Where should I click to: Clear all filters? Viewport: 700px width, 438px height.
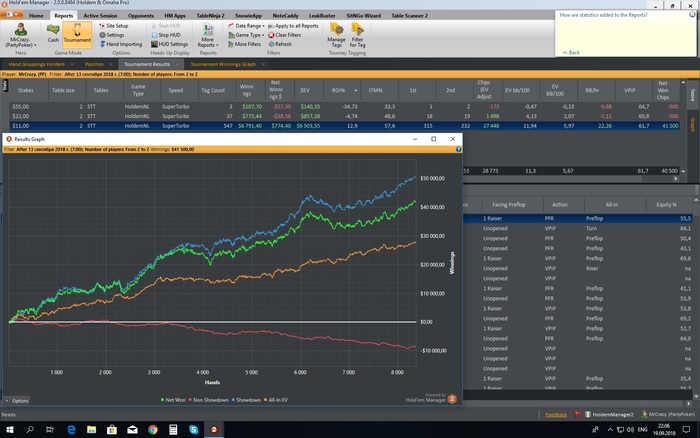pos(284,35)
